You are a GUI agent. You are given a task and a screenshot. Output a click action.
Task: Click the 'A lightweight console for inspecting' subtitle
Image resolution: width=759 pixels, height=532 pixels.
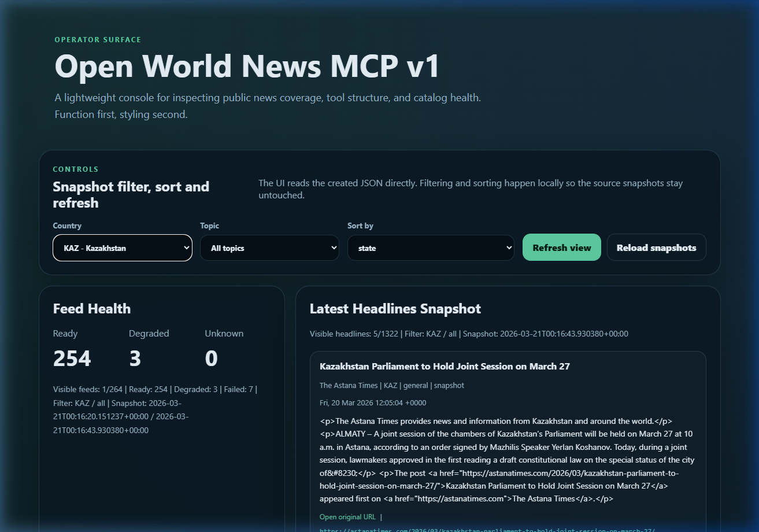pos(268,106)
